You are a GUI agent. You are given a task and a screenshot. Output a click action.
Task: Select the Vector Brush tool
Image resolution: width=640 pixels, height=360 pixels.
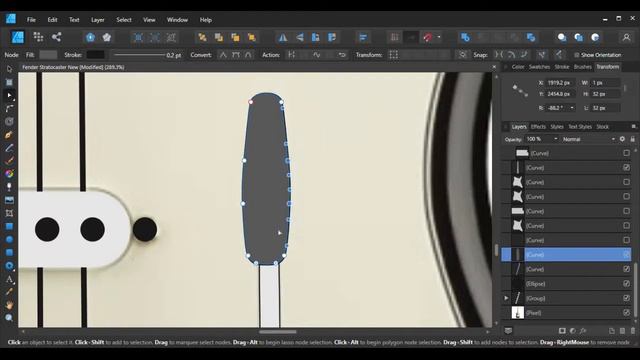point(9,160)
